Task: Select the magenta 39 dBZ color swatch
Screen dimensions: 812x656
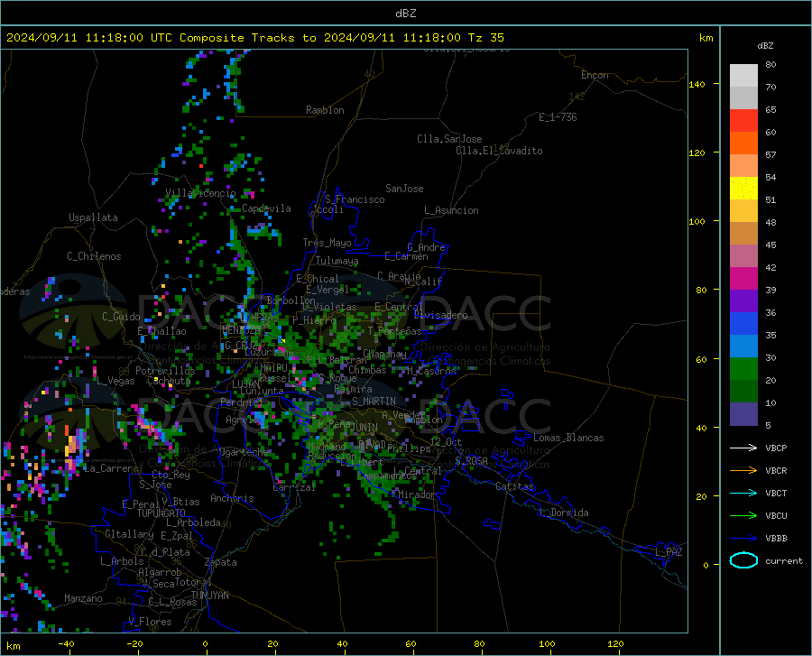Action: [743, 279]
